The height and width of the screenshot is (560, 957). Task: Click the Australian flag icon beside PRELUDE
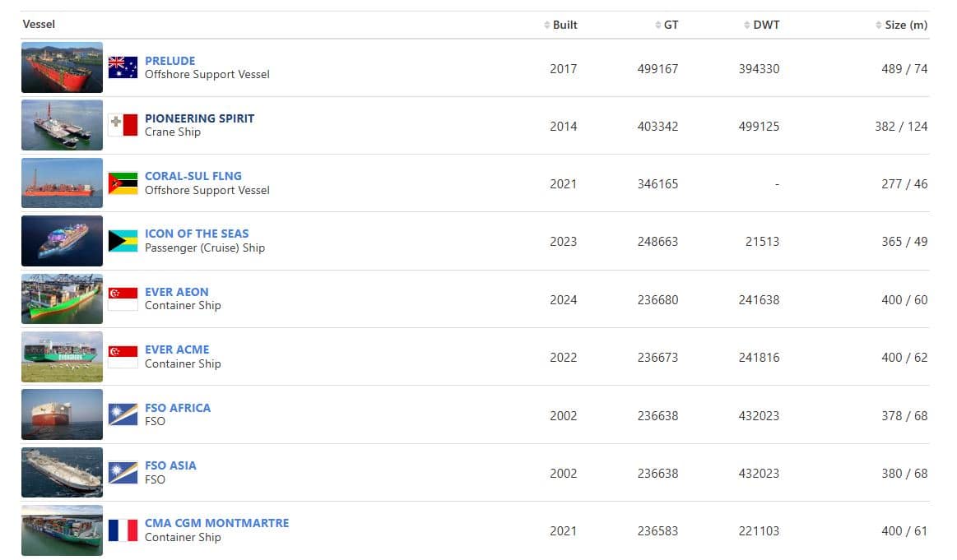[123, 67]
